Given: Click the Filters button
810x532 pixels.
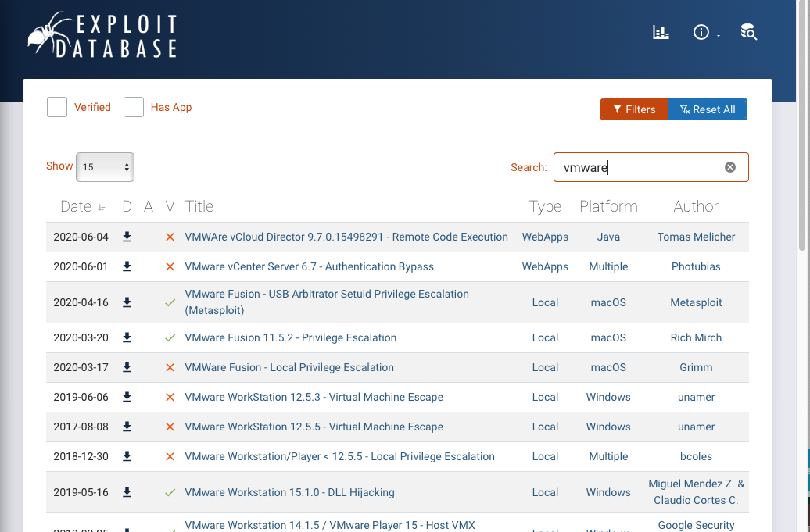Looking at the screenshot, I should click(x=634, y=109).
